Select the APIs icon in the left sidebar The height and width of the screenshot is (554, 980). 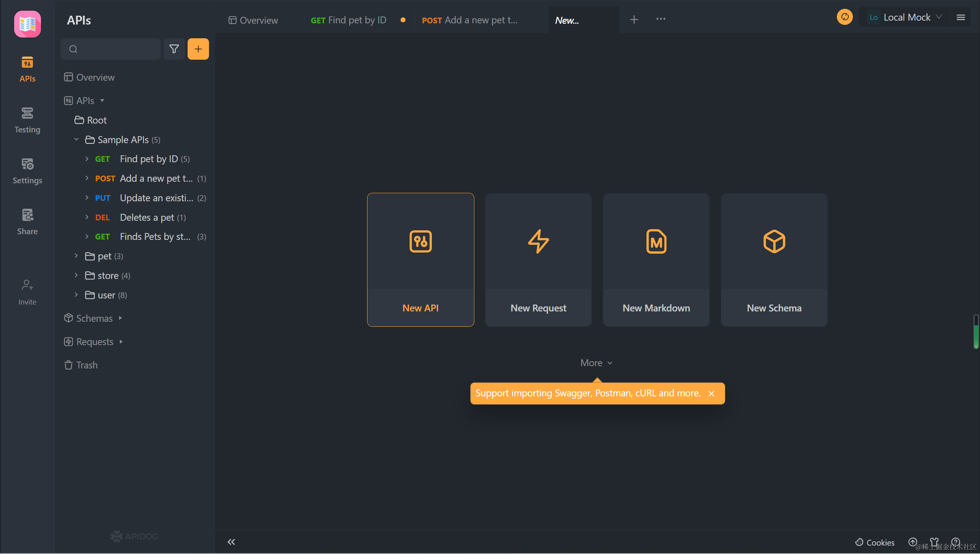[x=27, y=69]
